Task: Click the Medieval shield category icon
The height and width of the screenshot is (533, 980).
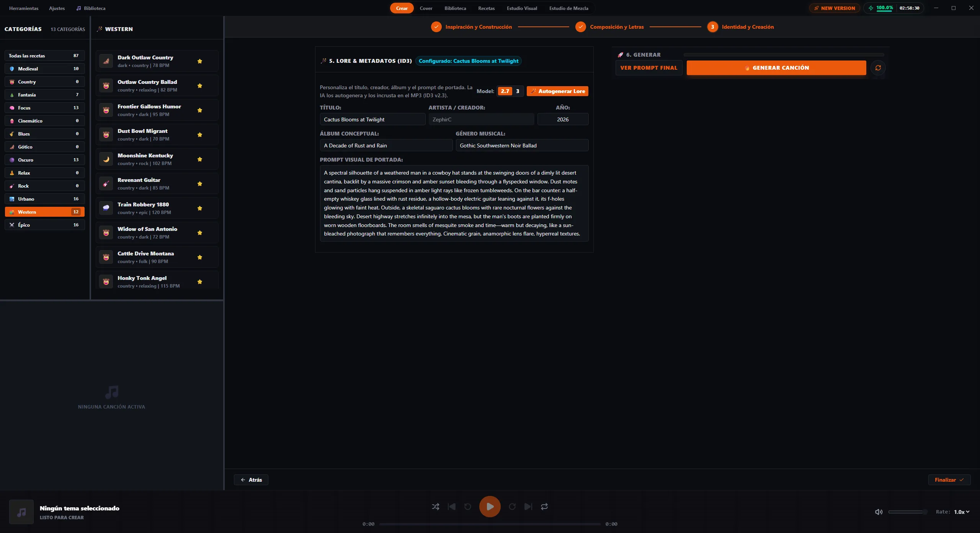Action: point(12,69)
